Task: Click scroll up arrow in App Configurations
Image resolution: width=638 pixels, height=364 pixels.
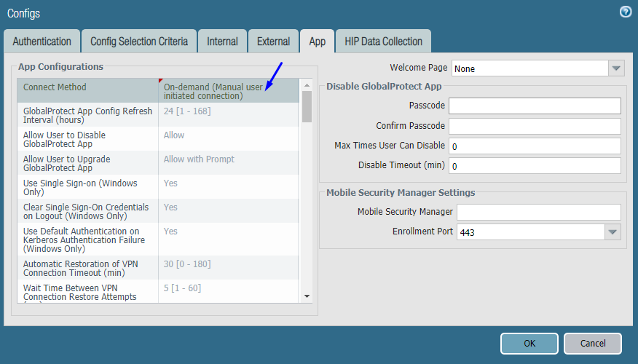Action: click(x=307, y=85)
